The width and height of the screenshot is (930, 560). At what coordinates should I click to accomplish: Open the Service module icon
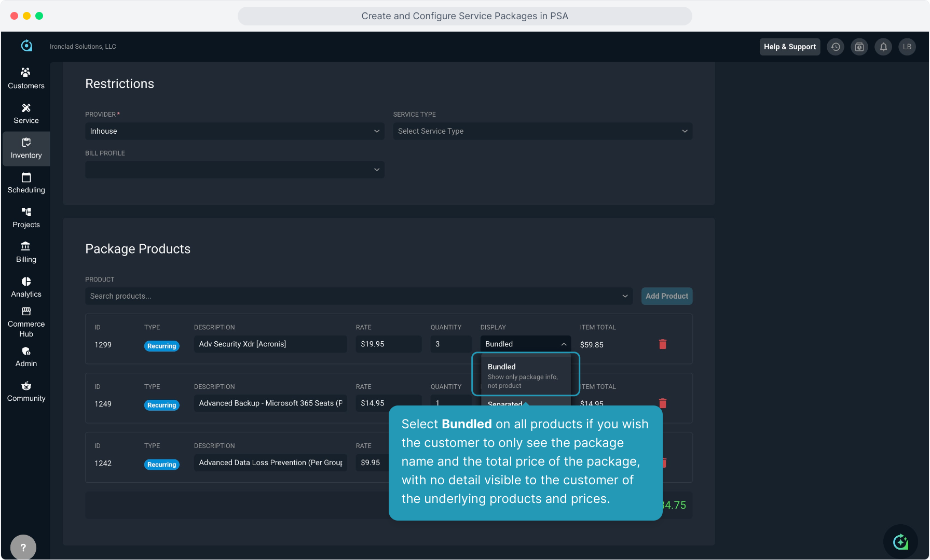click(x=26, y=113)
